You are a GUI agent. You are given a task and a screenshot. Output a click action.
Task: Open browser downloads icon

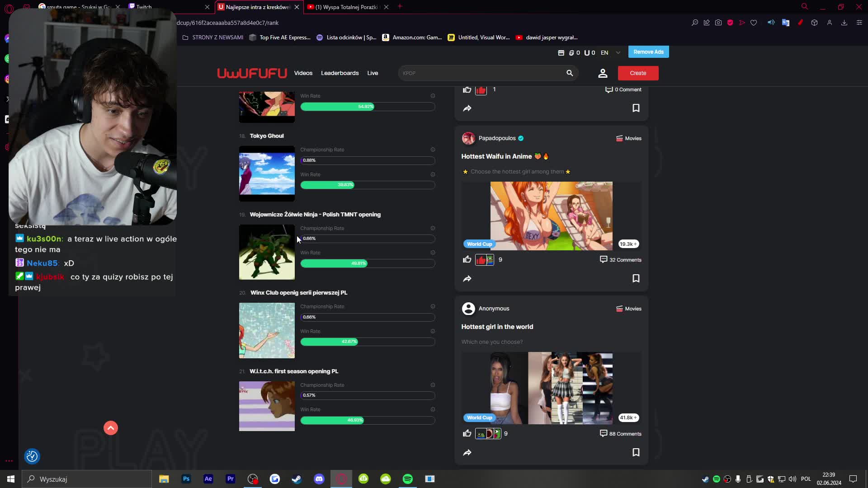click(844, 23)
